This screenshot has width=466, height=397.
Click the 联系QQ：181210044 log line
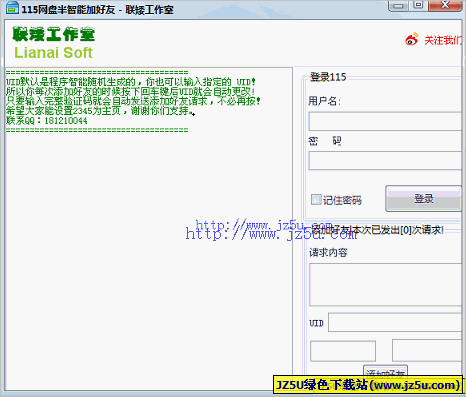(47, 120)
